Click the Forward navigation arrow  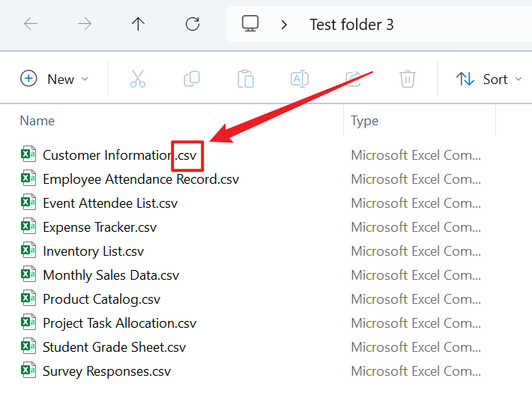pos(85,24)
